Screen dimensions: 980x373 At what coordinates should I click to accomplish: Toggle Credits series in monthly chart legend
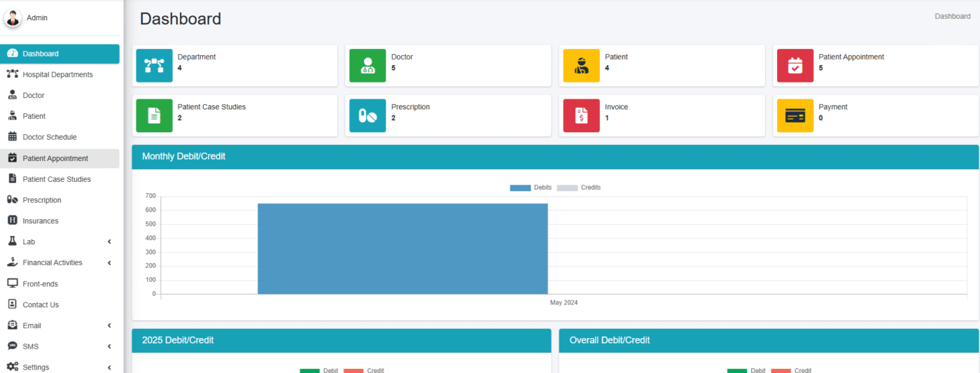tap(579, 188)
